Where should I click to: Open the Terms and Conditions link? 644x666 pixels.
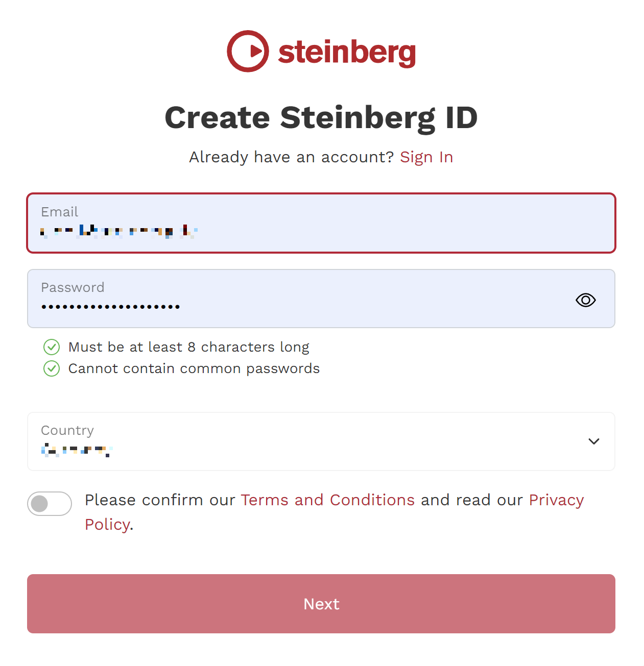click(328, 500)
